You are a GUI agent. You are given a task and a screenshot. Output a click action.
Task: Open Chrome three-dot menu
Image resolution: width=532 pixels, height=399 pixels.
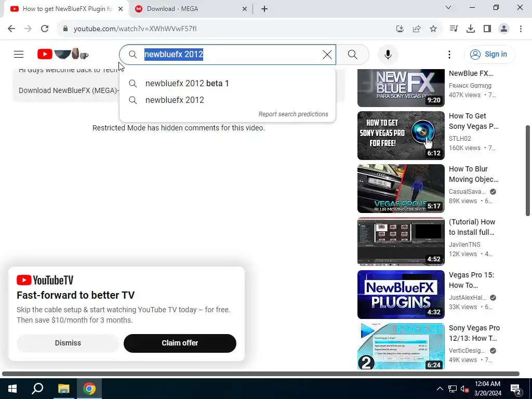[521, 29]
